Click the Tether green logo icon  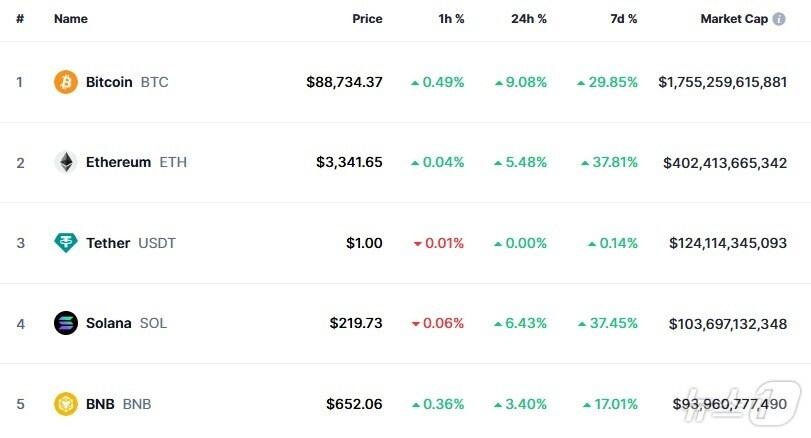pos(66,243)
